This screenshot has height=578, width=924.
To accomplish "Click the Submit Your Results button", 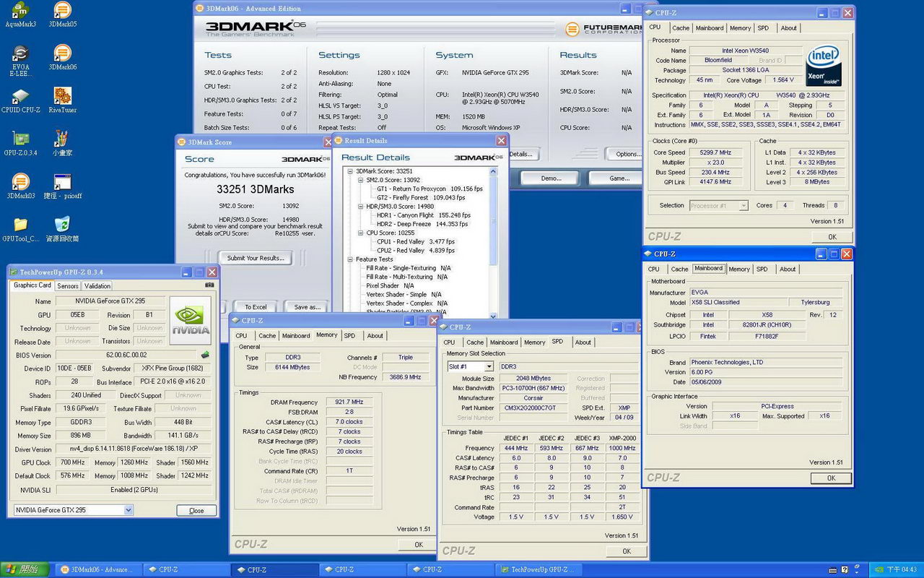I will (x=256, y=258).
